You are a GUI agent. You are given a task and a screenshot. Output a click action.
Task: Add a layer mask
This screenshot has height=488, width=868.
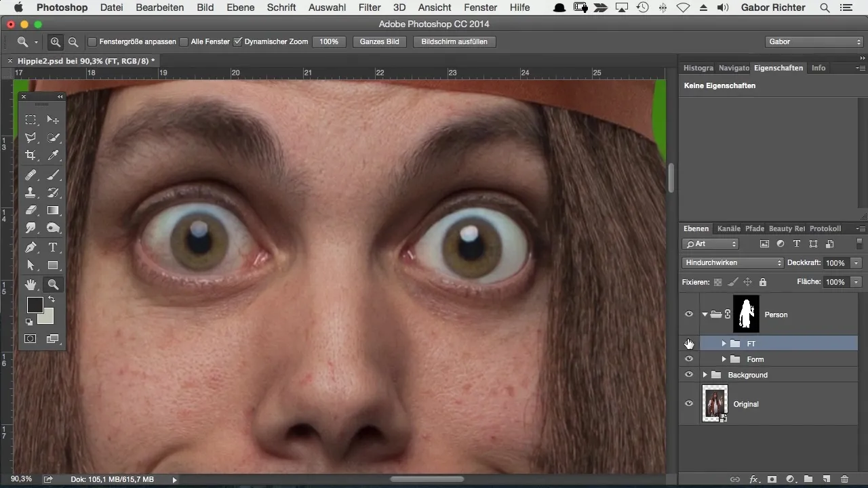(x=772, y=479)
